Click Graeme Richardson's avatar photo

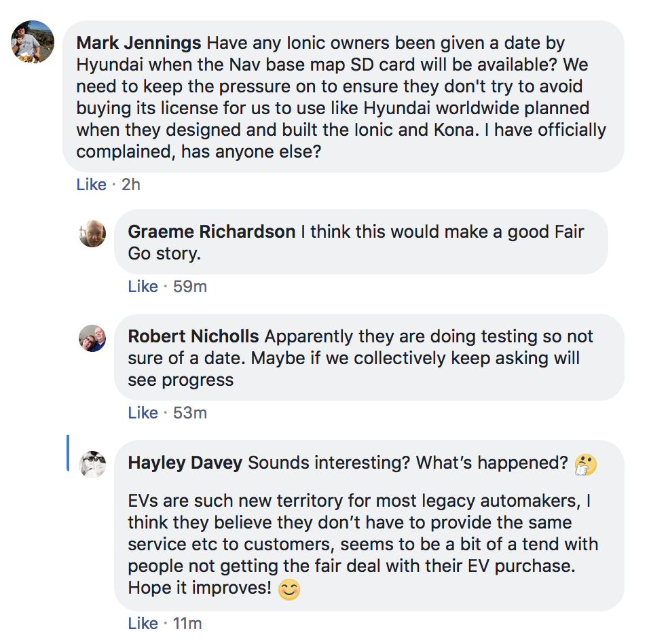[x=92, y=234]
